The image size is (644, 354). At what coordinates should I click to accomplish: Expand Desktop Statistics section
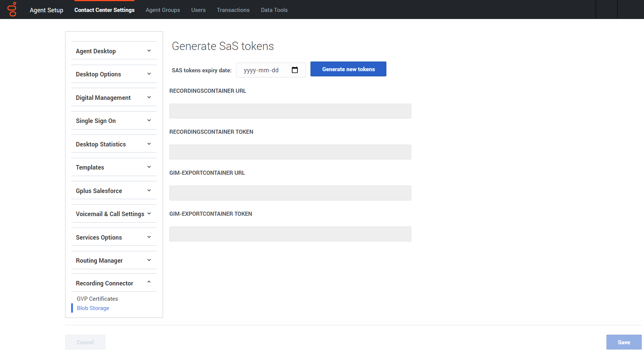[x=114, y=144]
